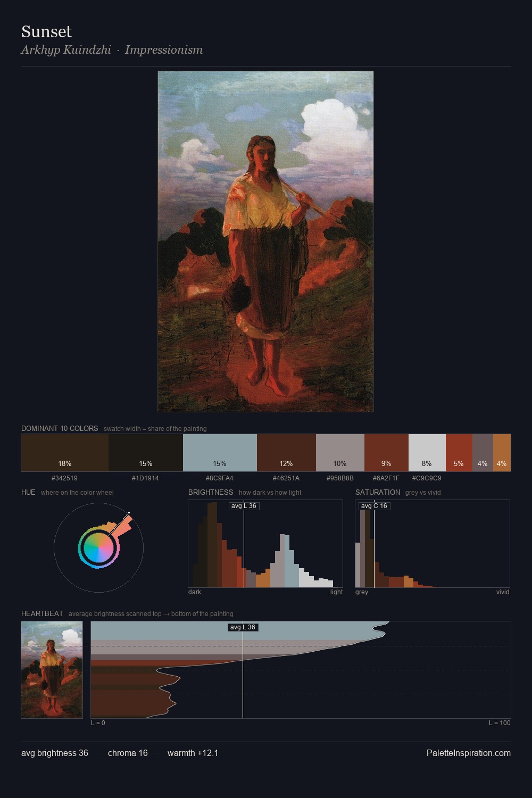Click the PaletteInspiration.com link

click(x=469, y=753)
